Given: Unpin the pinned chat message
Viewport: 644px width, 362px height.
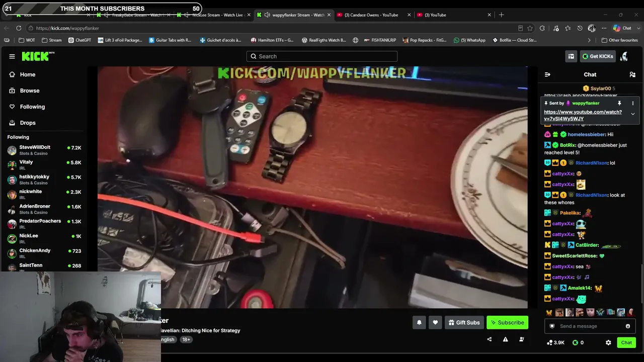Looking at the screenshot, I should [619, 103].
